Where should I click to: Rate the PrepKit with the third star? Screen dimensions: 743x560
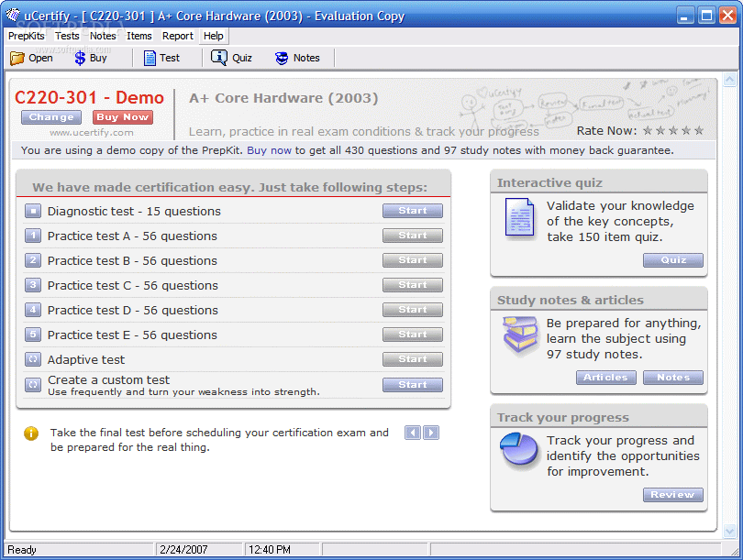click(673, 131)
